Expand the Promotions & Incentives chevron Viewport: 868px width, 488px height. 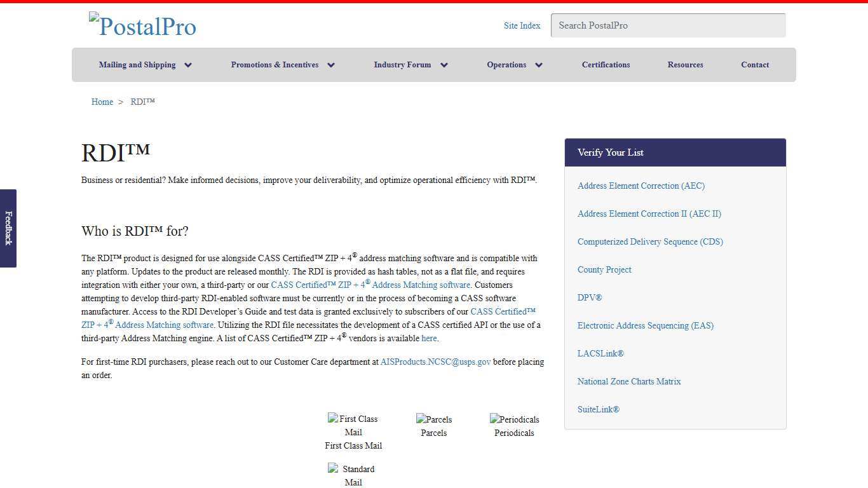pos(331,65)
